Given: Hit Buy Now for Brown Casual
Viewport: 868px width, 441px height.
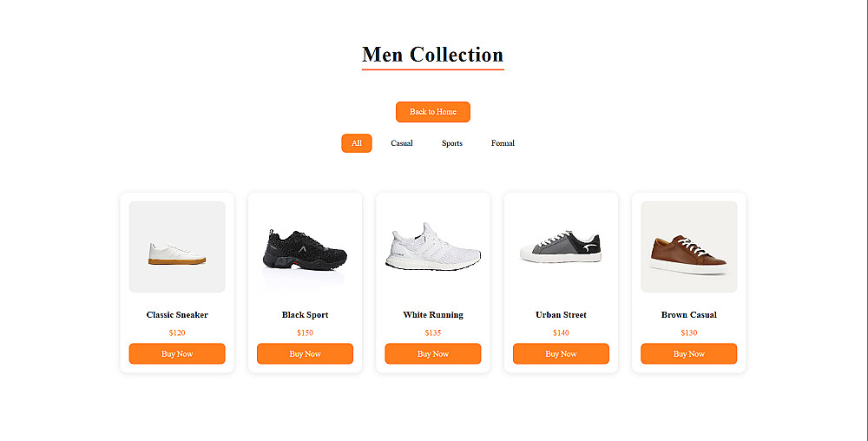Looking at the screenshot, I should click(x=688, y=354).
